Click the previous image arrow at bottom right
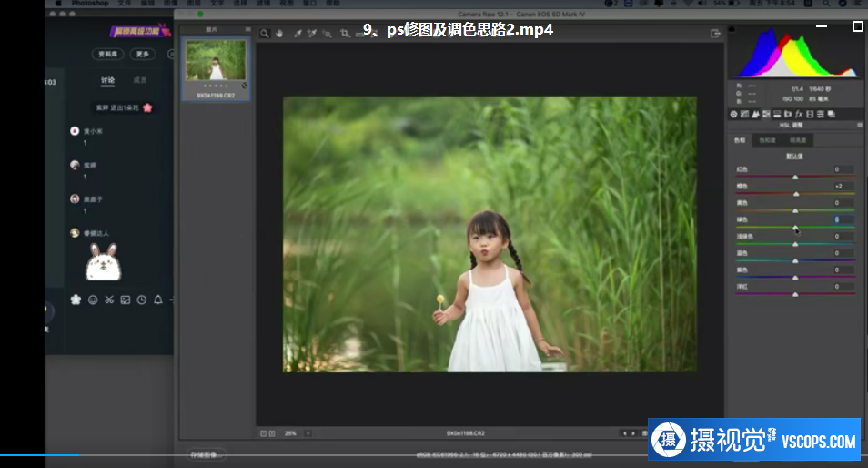Viewport: 868px width, 468px height. 625,433
